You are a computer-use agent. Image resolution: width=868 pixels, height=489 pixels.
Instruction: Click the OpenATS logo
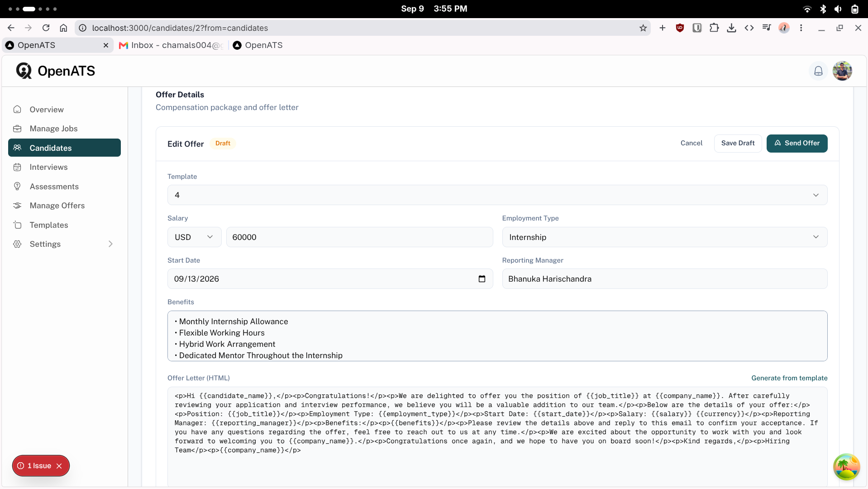56,71
